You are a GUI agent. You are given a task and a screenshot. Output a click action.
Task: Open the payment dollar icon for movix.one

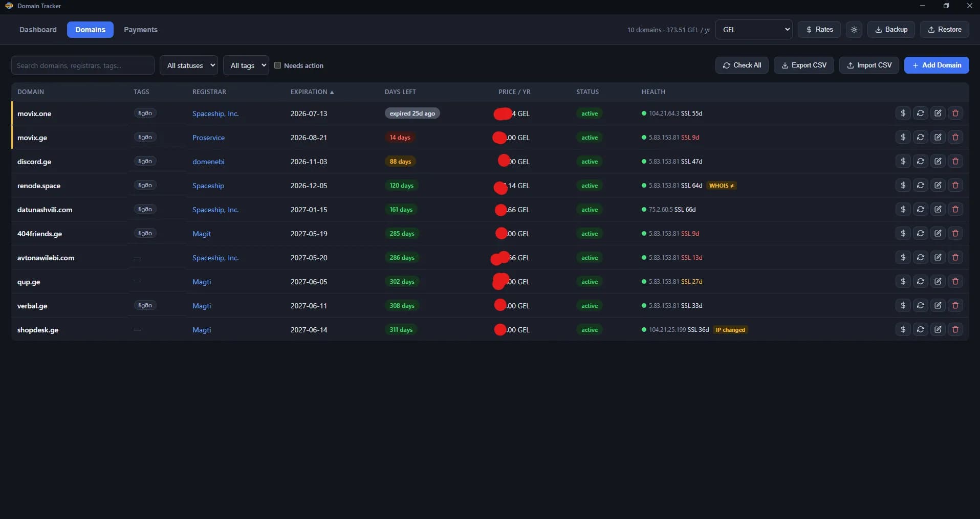pyautogui.click(x=903, y=113)
